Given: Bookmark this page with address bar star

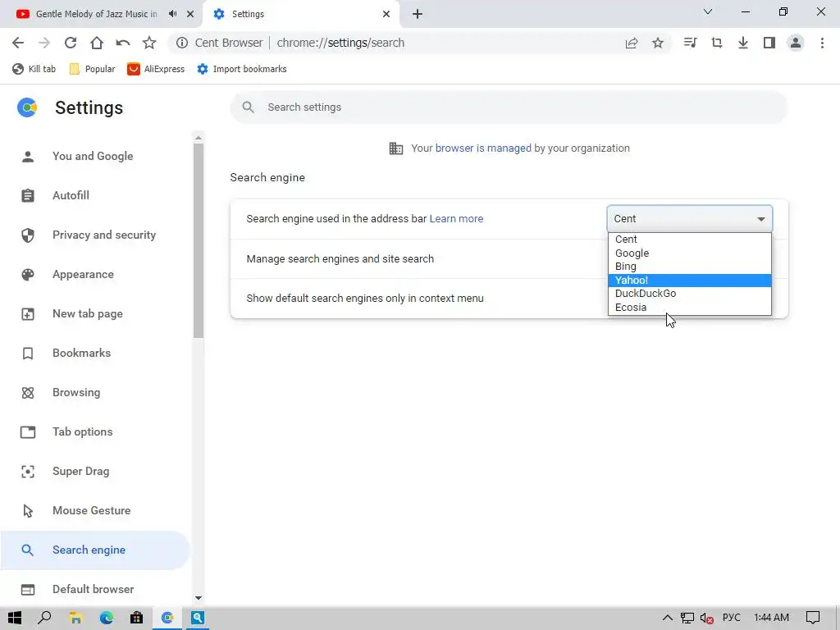Looking at the screenshot, I should pyautogui.click(x=658, y=43).
